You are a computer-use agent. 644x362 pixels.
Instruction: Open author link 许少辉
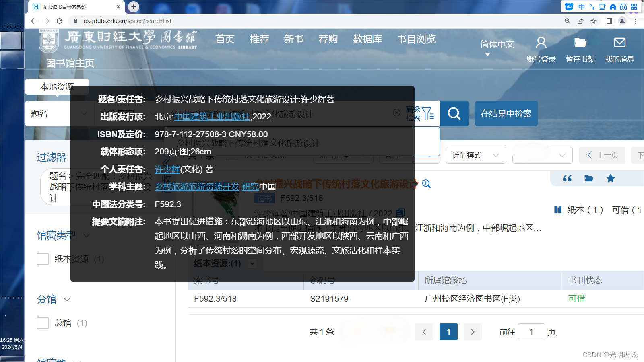coord(167,169)
